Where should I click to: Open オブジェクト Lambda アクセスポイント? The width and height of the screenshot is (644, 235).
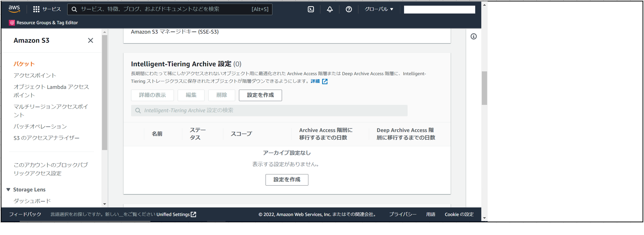pyautogui.click(x=51, y=91)
